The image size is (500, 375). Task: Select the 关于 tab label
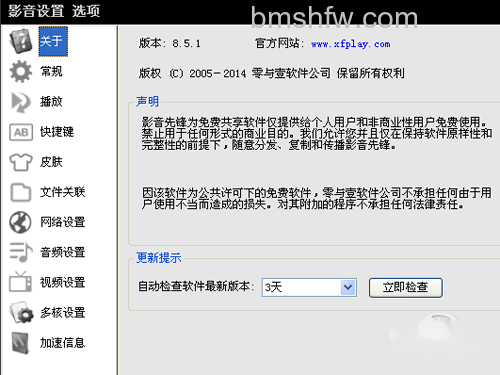coord(53,41)
